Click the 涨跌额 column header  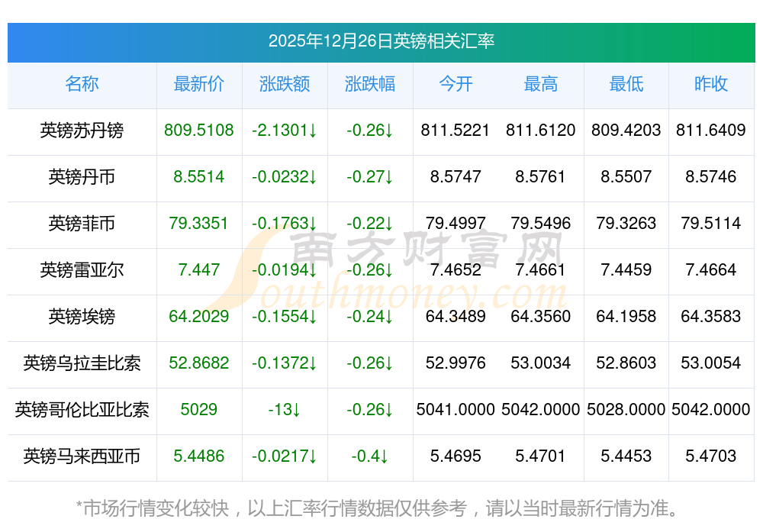(285, 84)
